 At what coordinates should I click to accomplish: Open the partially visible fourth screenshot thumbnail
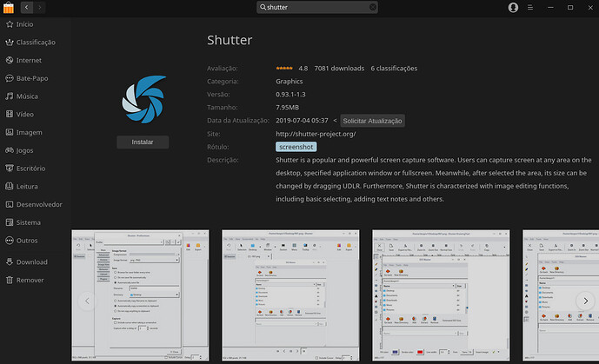[x=561, y=295]
